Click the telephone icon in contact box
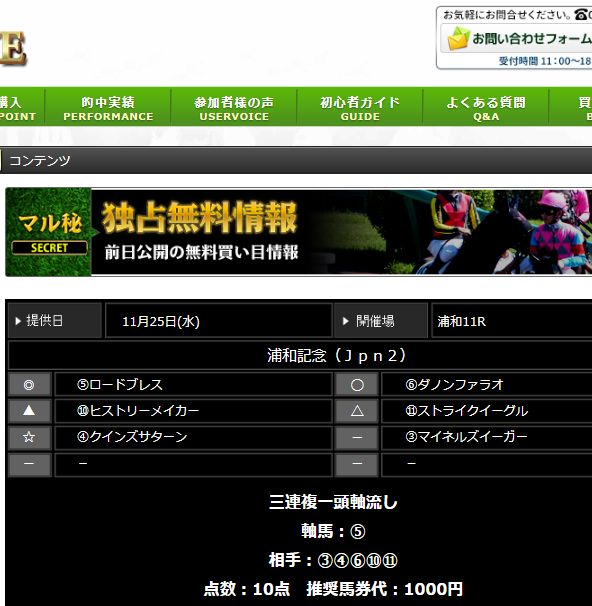 581,14
